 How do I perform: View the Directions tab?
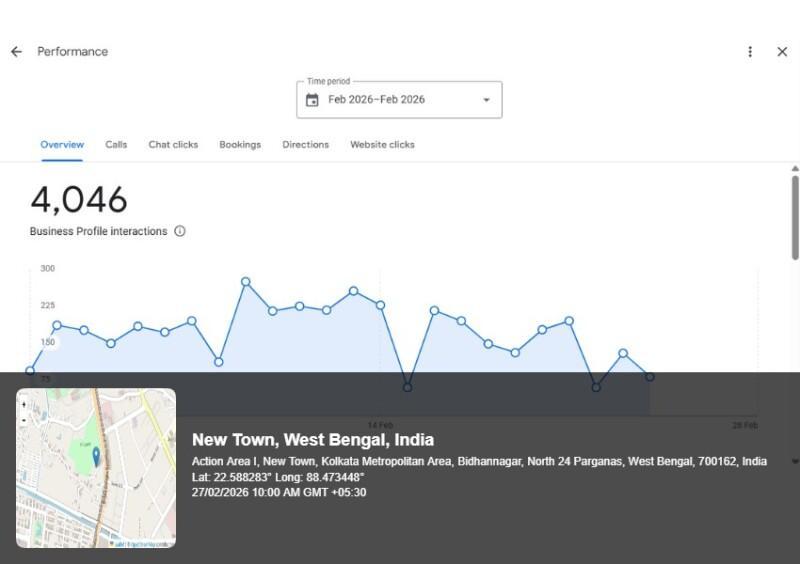(305, 145)
